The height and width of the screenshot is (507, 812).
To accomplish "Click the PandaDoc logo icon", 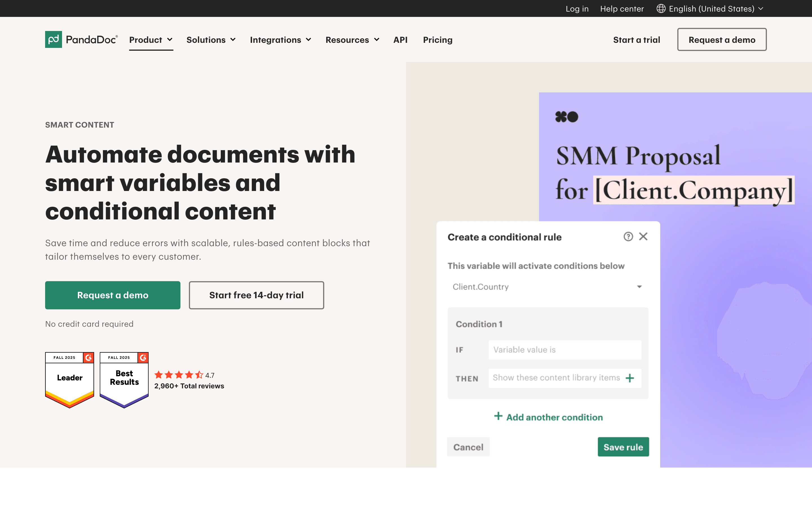I will 53,39.
